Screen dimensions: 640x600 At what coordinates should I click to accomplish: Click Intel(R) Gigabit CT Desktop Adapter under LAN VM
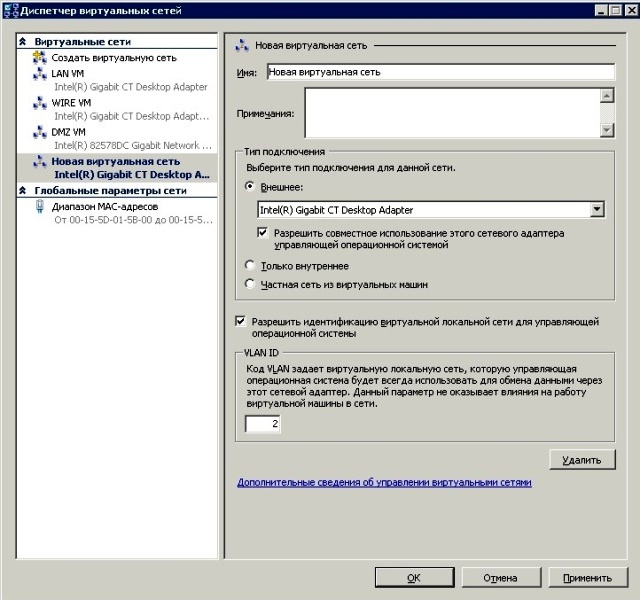click(131, 87)
